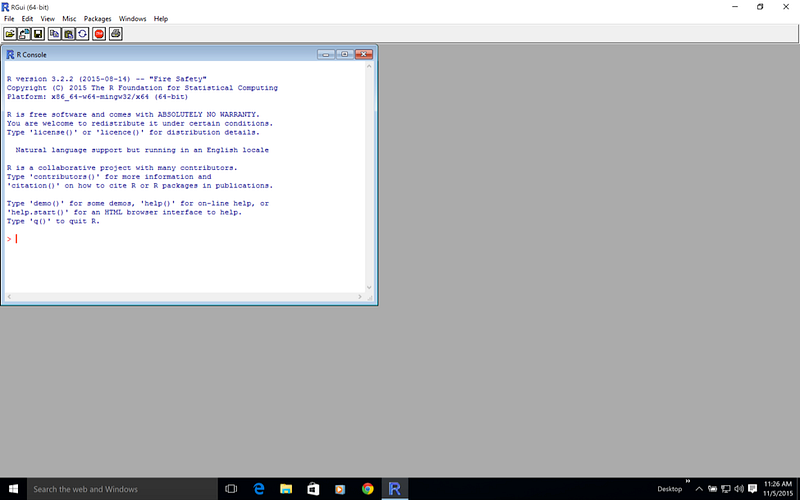The width and height of the screenshot is (800, 501).
Task: Open the Windows Store taskbar icon
Action: (x=313, y=489)
